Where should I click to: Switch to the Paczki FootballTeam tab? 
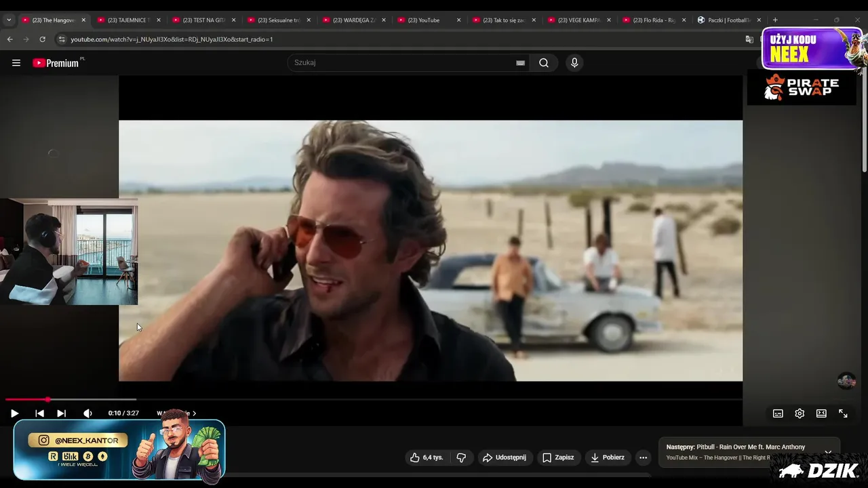pos(729,20)
